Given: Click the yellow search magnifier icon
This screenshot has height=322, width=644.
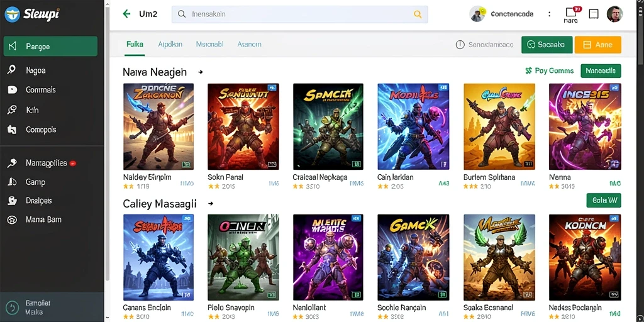Looking at the screenshot, I should pos(418,14).
